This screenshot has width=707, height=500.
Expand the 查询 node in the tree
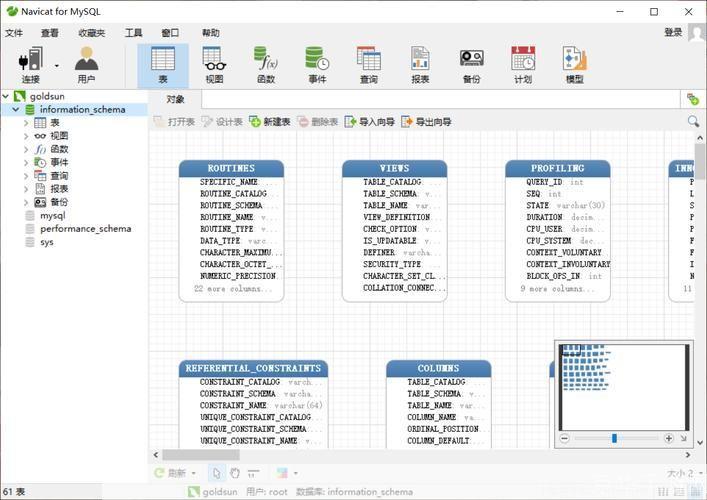click(26, 176)
